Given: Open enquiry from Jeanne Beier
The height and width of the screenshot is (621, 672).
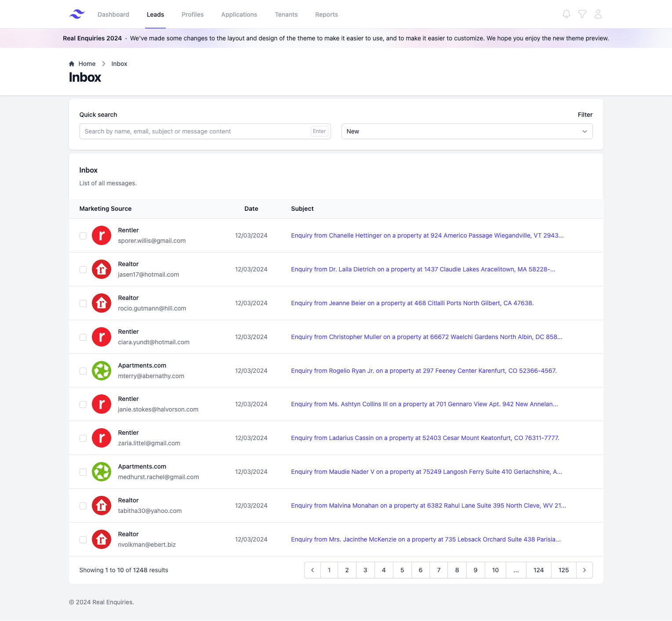Looking at the screenshot, I should click(x=412, y=303).
